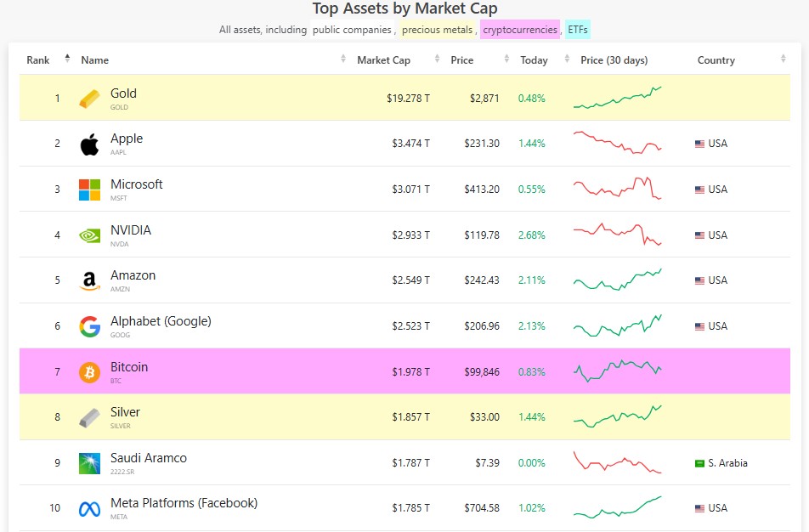Toggle the public companies filter
809x532 pixels.
[x=352, y=30]
